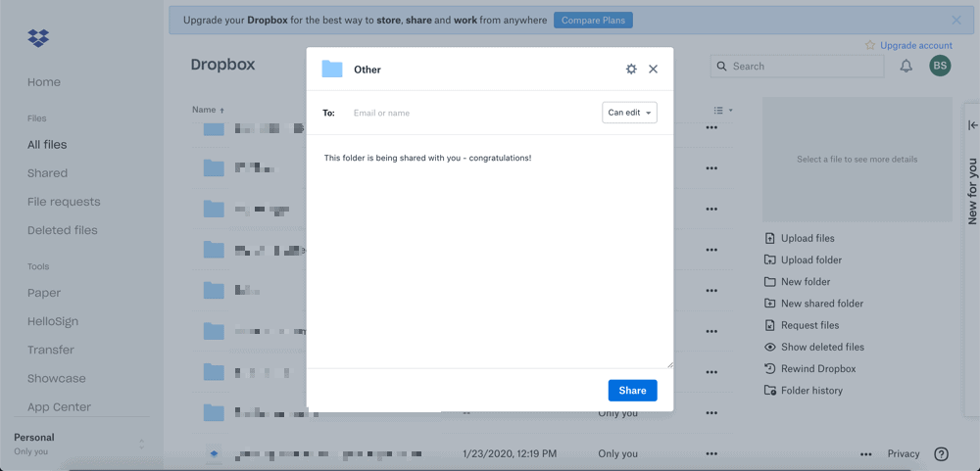
Task: Open the help question mark icon
Action: 941,454
